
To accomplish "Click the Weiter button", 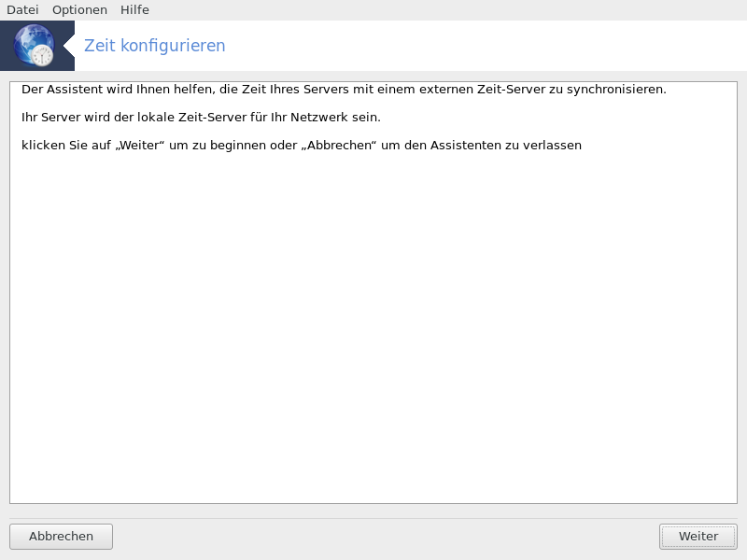I will pos(698,536).
